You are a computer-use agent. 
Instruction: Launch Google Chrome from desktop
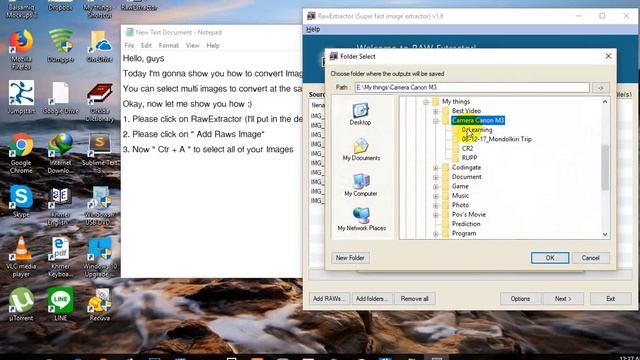pyautogui.click(x=21, y=153)
